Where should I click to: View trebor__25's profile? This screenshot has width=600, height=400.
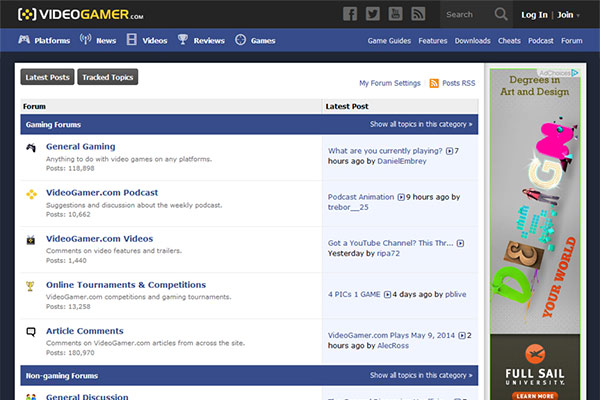348,207
